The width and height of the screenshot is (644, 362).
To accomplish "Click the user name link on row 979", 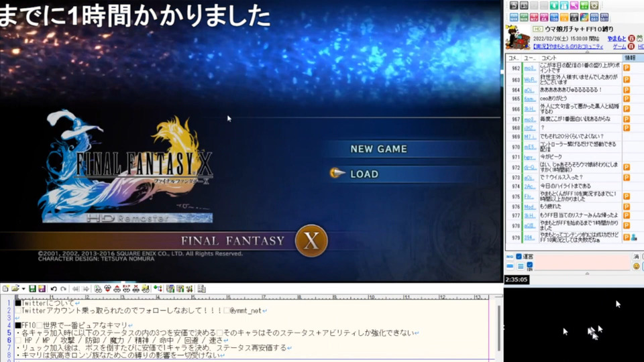I will click(529, 237).
